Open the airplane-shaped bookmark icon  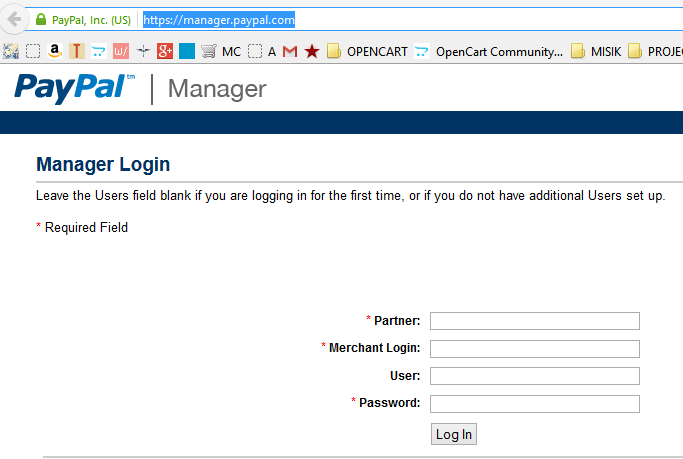[x=143, y=51]
